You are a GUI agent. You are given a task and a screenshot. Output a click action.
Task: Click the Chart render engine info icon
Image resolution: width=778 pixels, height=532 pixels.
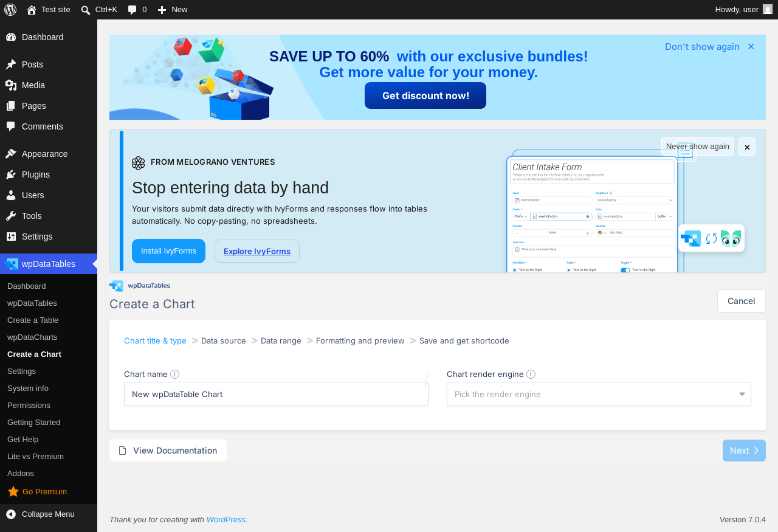pos(531,374)
